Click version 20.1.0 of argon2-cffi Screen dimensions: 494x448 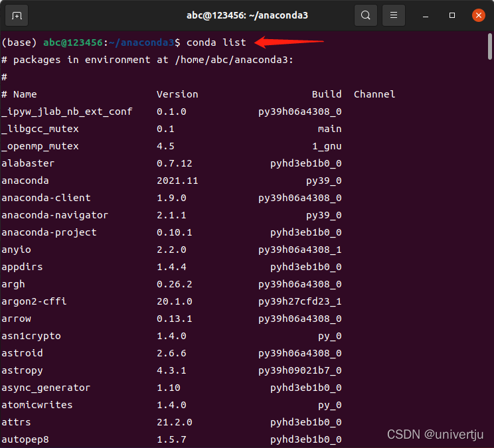pyautogui.click(x=174, y=301)
